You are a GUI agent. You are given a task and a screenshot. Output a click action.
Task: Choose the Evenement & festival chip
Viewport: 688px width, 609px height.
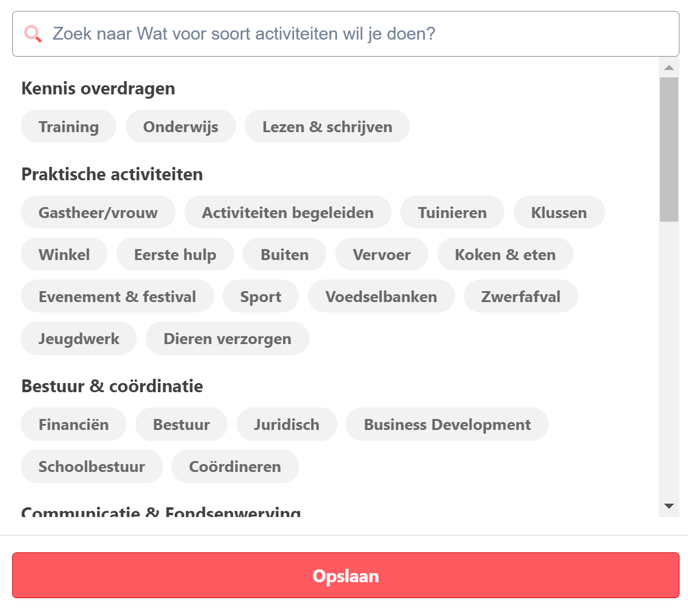tap(117, 297)
